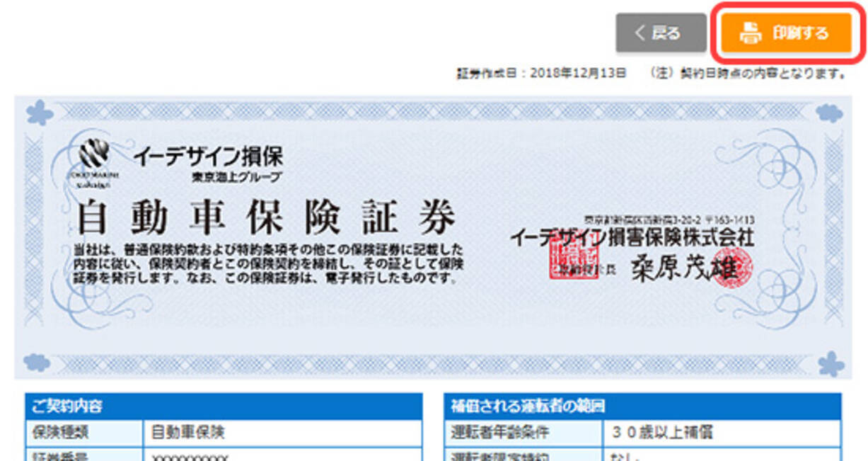Click the 自動車保険 value cell
Viewport: 868px width, 461px height.
283,433
